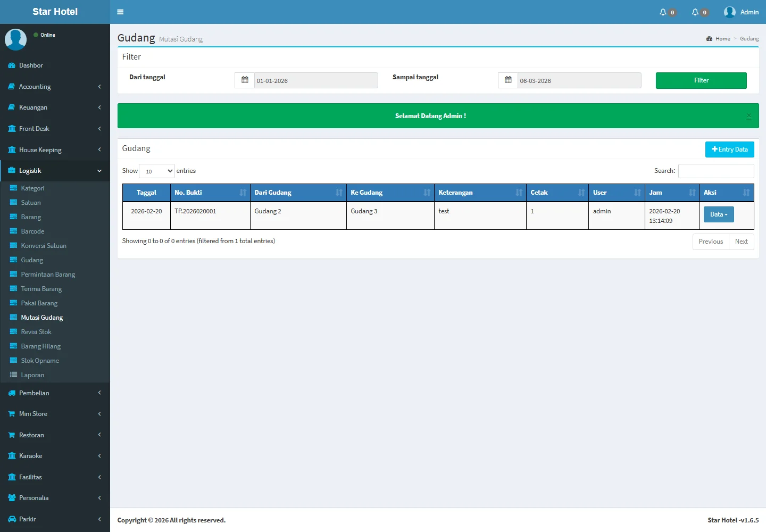Viewport: 766px width, 532px height.
Task: Dismiss the Selamat Datang Admin banner
Action: (x=748, y=116)
